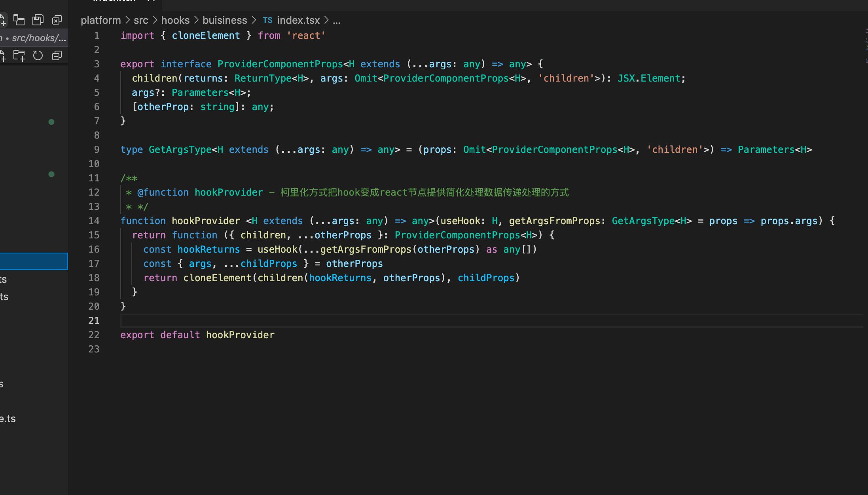The image size is (868, 495).
Task: Click New Folder icon in explorer
Action: 19,55
